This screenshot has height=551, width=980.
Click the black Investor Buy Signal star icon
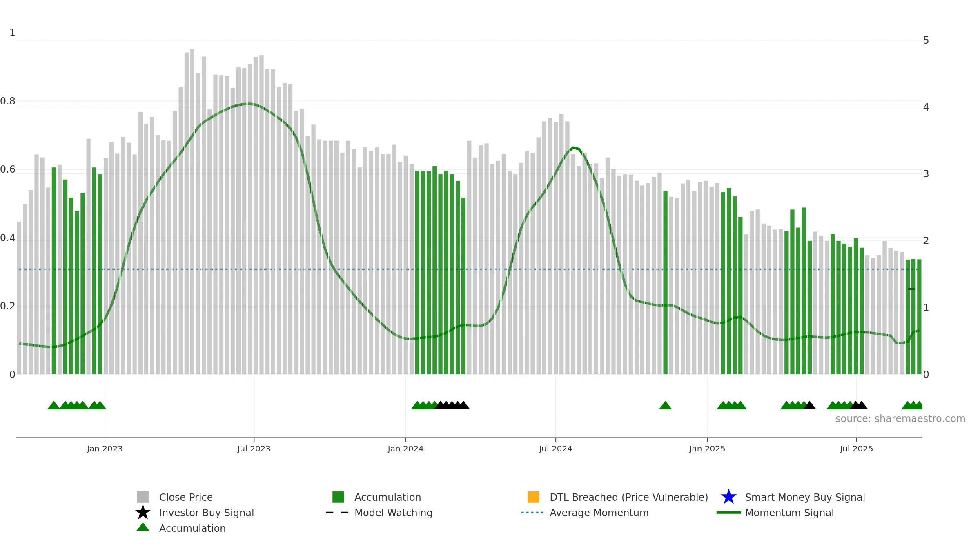tap(143, 513)
